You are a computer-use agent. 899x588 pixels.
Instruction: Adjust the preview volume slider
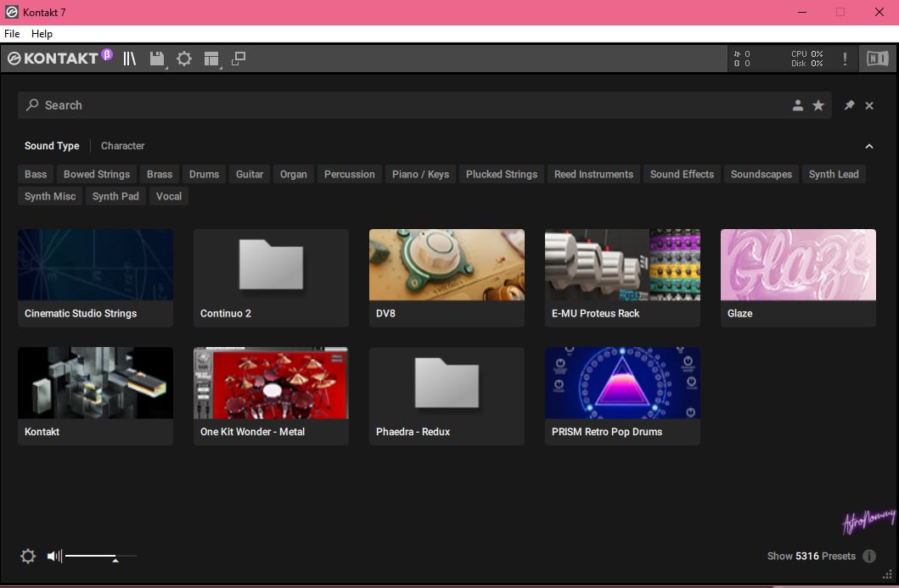pyautogui.click(x=115, y=557)
